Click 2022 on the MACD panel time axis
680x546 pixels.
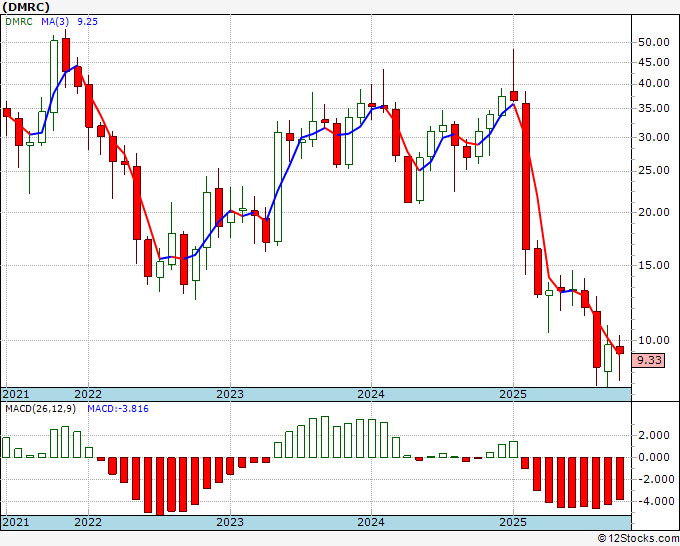tap(88, 522)
